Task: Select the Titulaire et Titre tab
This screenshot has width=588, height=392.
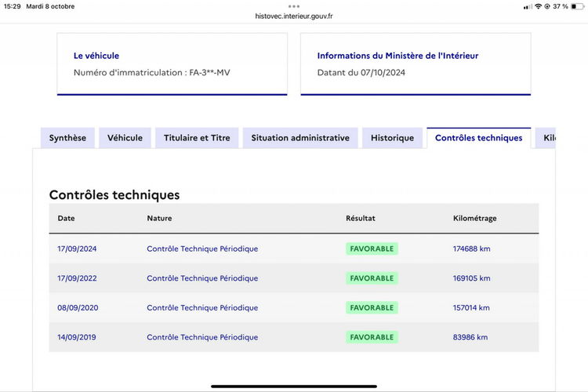Action: [x=197, y=138]
